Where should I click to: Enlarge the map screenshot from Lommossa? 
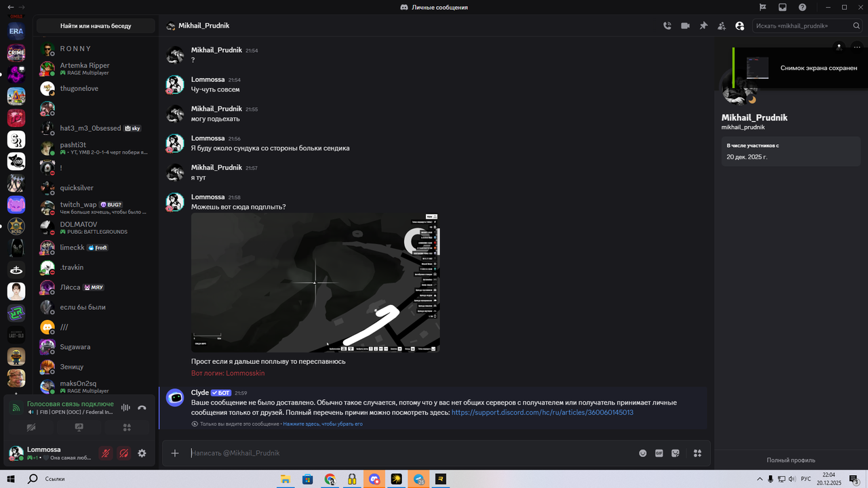[315, 282]
